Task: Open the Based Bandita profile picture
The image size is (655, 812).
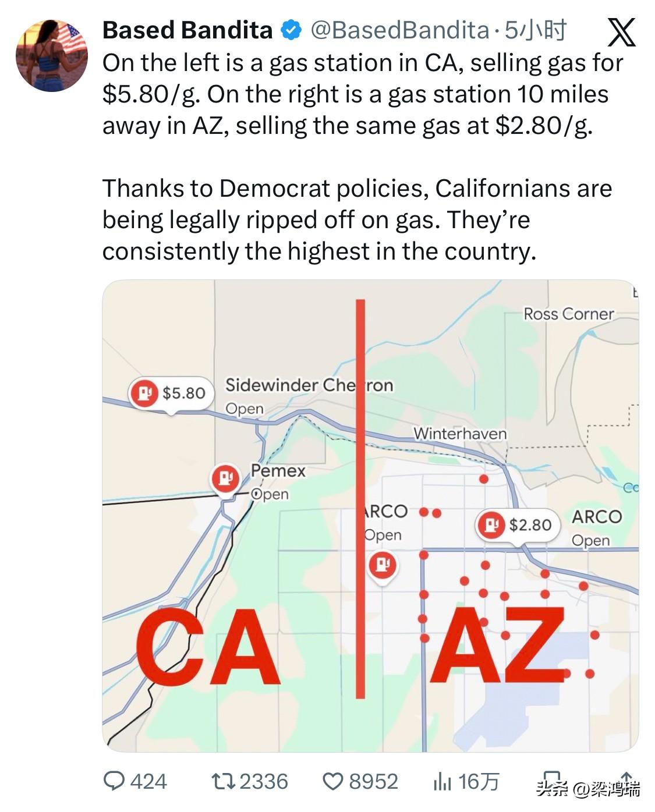Action: point(52,56)
